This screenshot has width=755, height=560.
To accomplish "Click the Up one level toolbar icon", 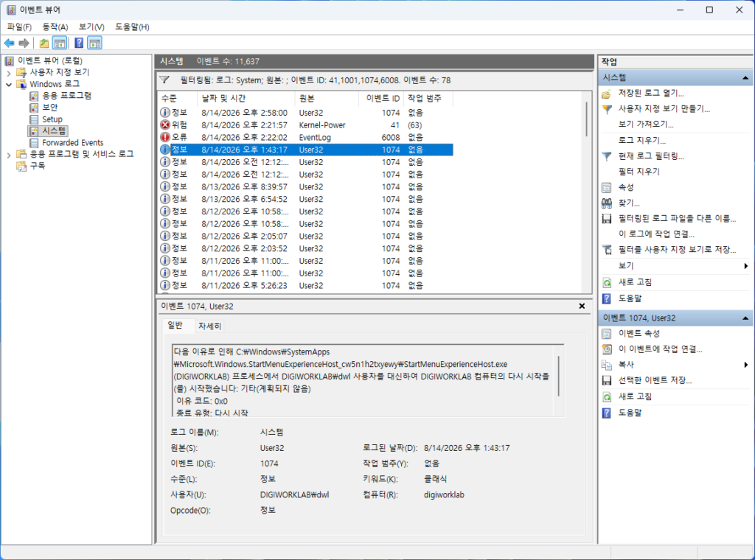I will click(x=44, y=43).
